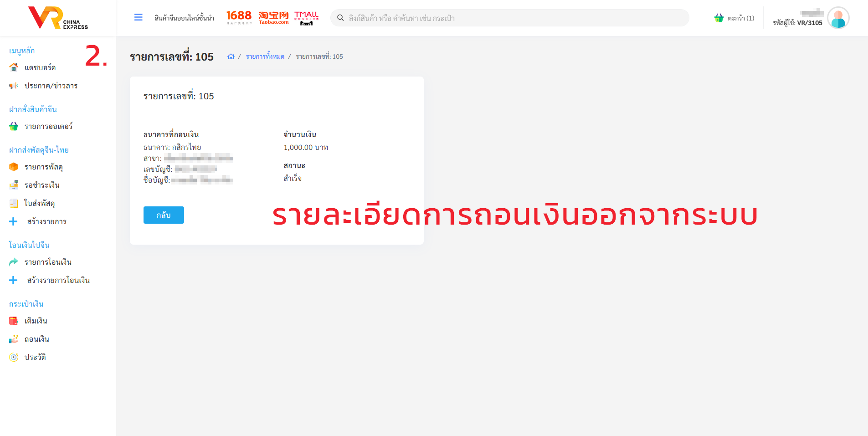The width and height of the screenshot is (868, 436).
Task: Open เติมเงin wallet top-up item
Action: (36, 321)
